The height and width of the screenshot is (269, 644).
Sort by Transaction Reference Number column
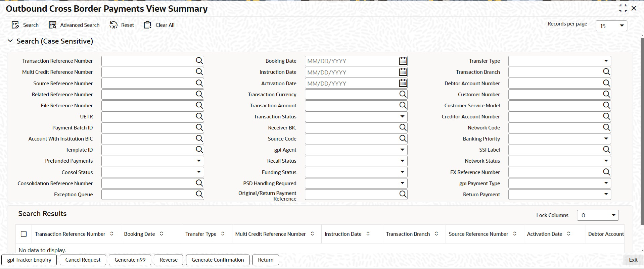[x=112, y=234]
